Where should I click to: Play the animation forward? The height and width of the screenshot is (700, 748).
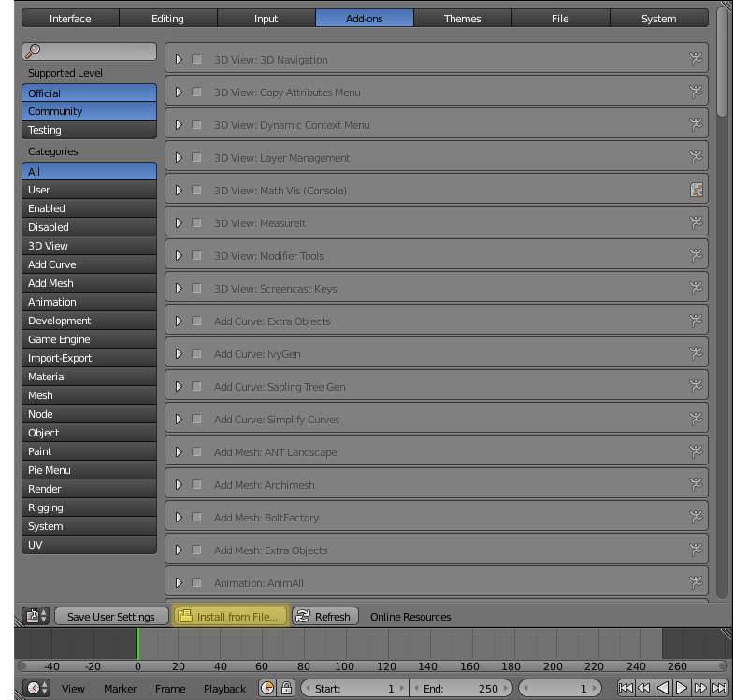click(x=682, y=688)
